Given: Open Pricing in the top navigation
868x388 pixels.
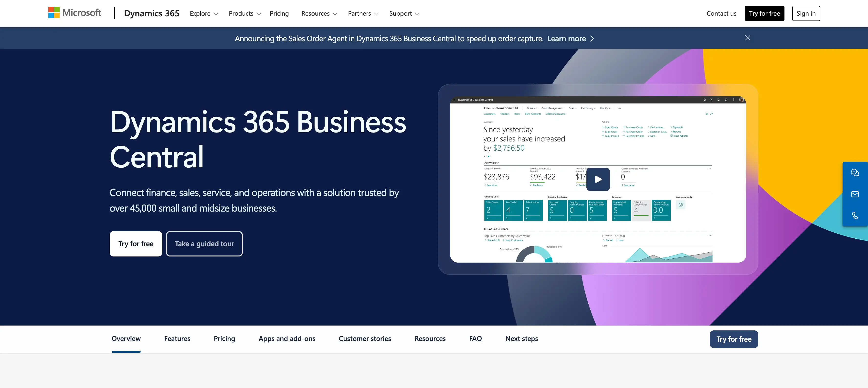Looking at the screenshot, I should pos(279,13).
